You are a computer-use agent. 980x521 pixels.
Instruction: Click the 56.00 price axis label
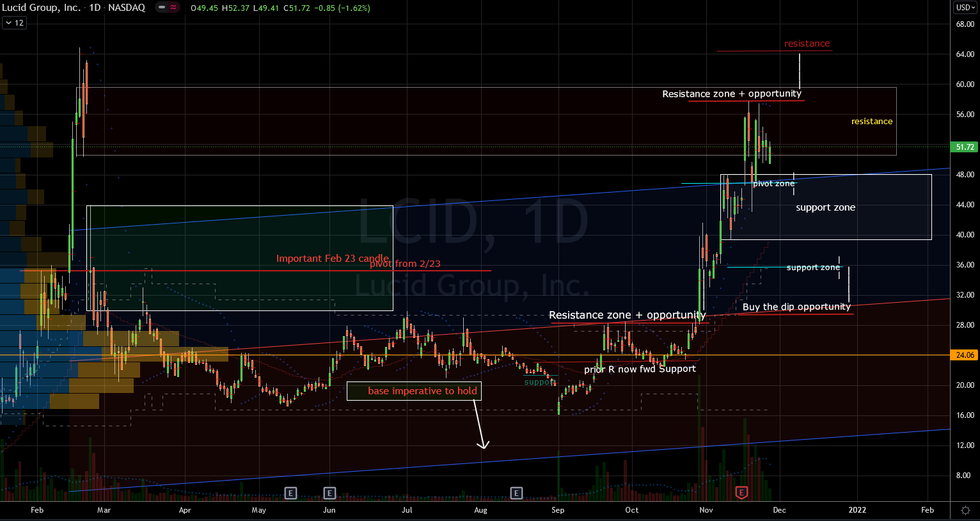click(x=965, y=115)
